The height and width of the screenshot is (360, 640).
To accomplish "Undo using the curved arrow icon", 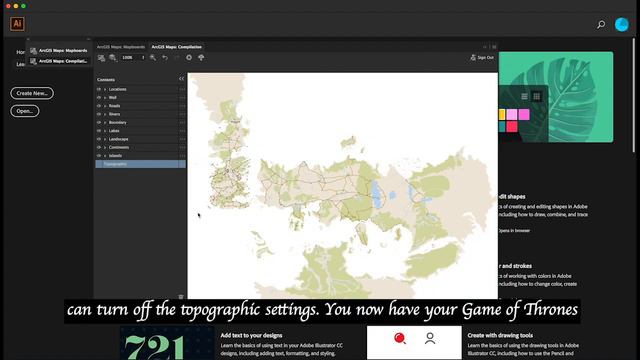I will tap(165, 58).
